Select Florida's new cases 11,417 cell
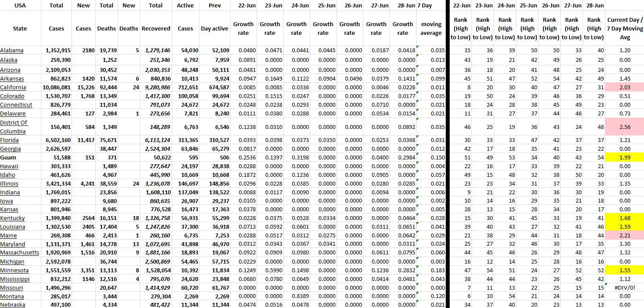Image resolution: width=644 pixels, height=308 pixels. point(83,140)
